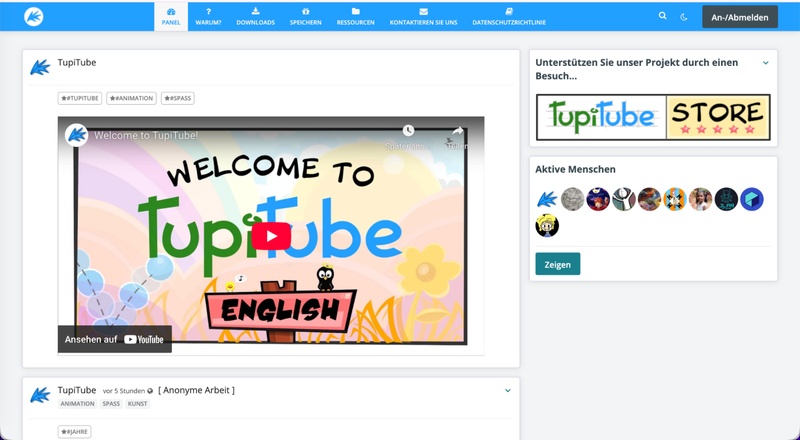Open the TupiTube Store banner

pyautogui.click(x=653, y=117)
